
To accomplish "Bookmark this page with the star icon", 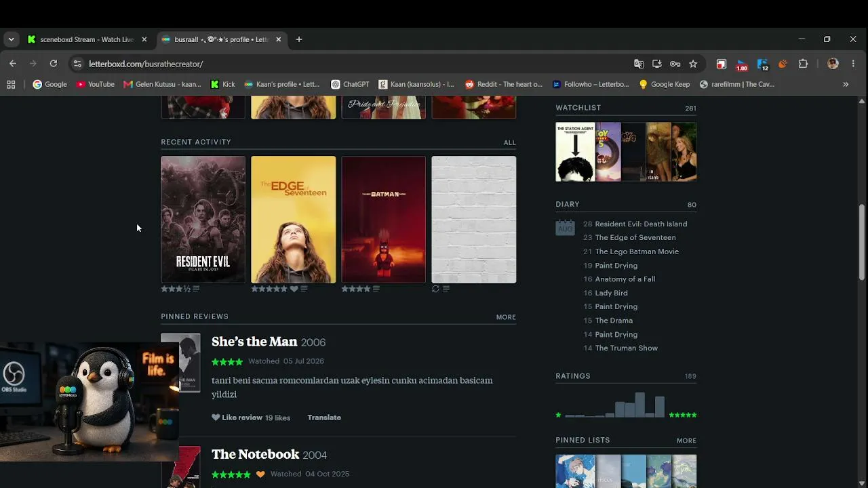I will 693,64.
